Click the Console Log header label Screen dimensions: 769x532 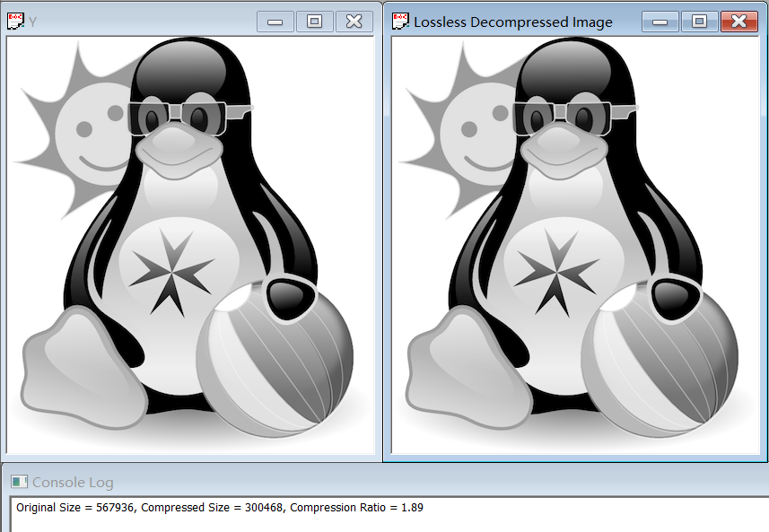[73, 483]
